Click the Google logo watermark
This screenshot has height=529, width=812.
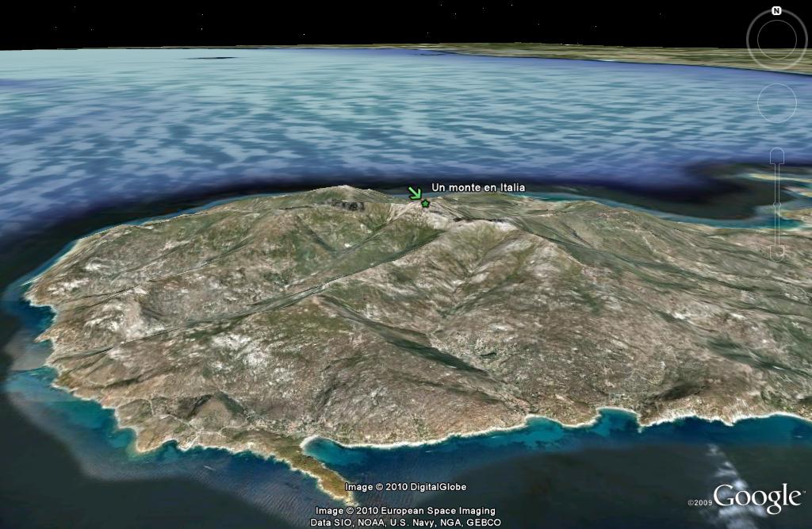[756, 498]
